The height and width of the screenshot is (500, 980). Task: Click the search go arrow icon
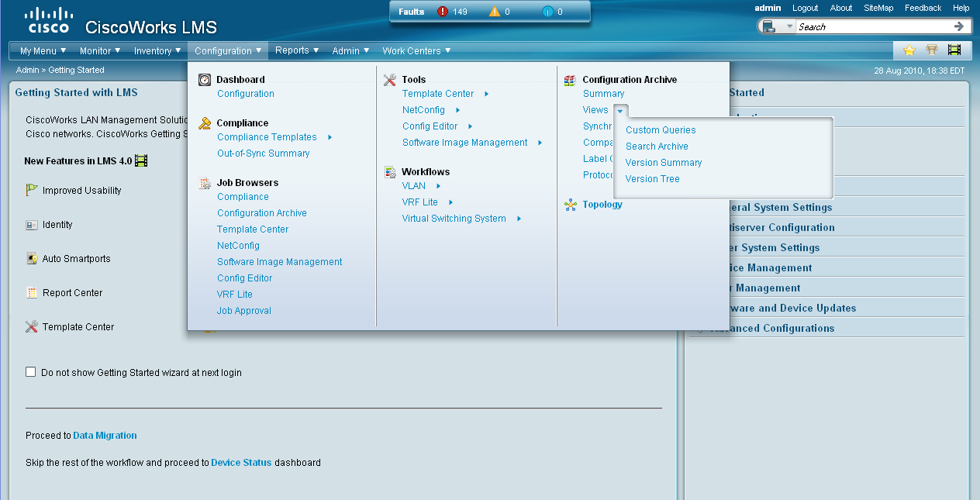tap(959, 26)
